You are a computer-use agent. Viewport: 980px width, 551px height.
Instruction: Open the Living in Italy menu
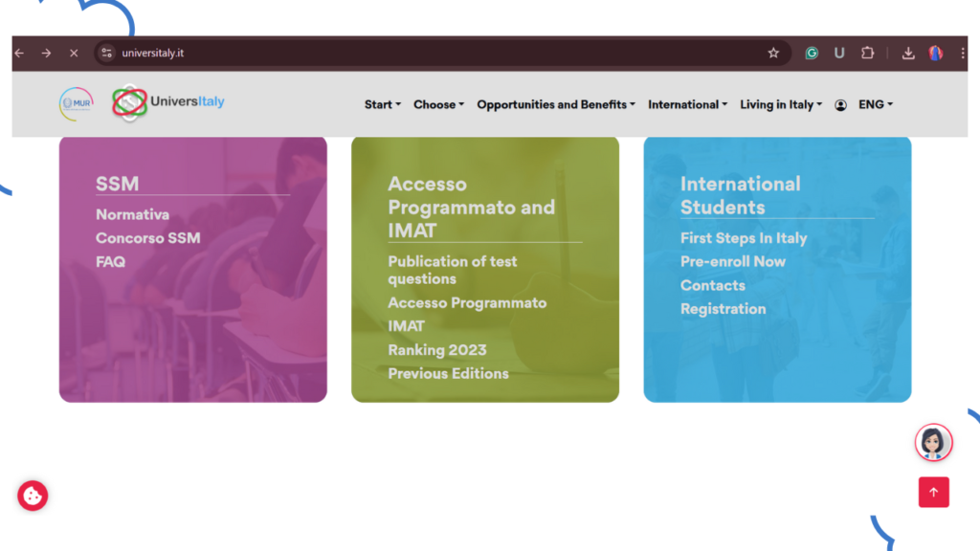780,105
